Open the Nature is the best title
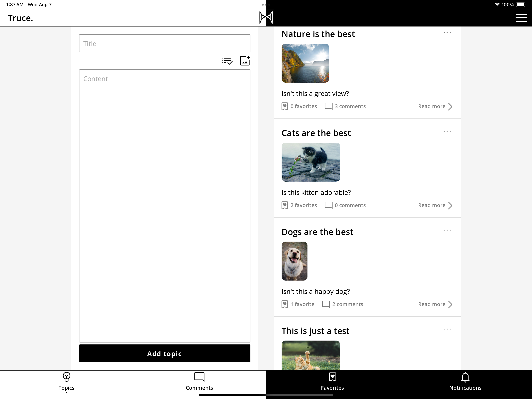The image size is (532, 399). 318,34
